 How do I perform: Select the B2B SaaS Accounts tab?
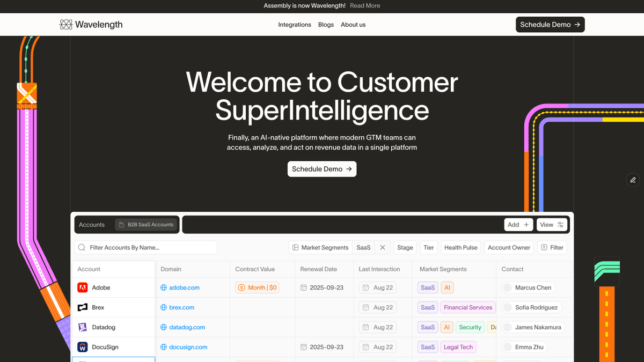pyautogui.click(x=146, y=225)
